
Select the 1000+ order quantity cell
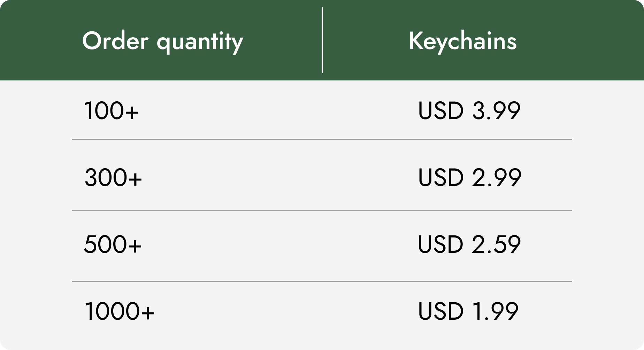click(x=119, y=311)
